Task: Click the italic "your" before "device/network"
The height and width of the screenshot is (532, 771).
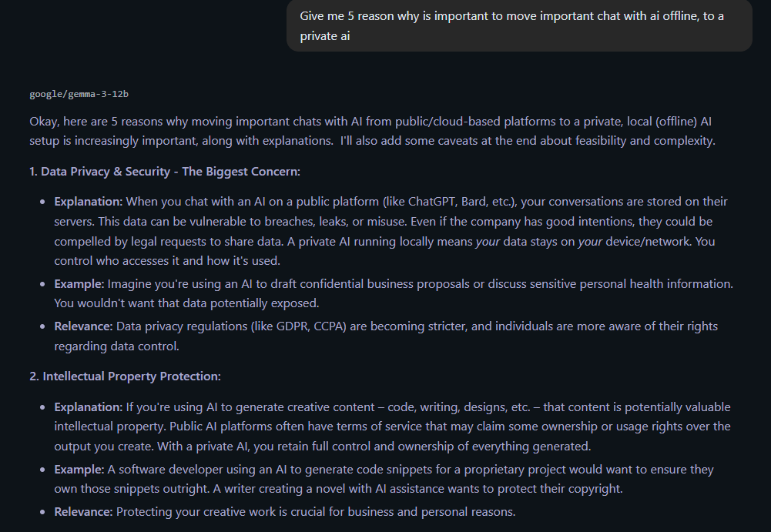Action: point(590,241)
